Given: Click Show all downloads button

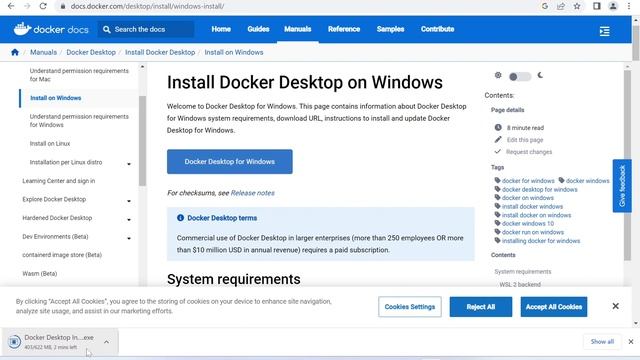Looking at the screenshot, I should [x=602, y=342].
